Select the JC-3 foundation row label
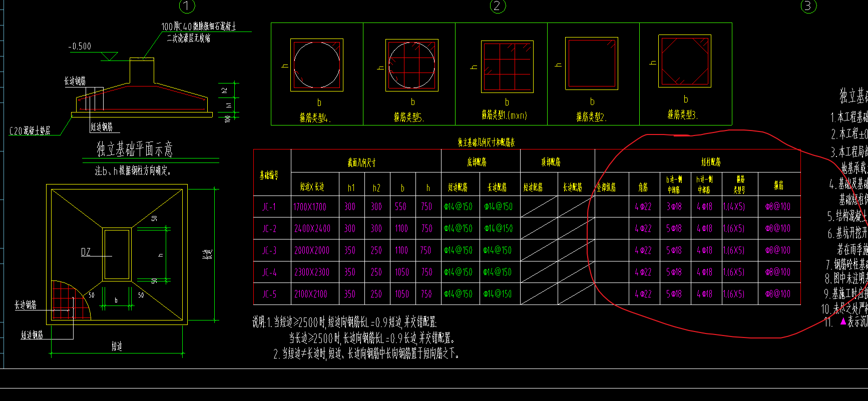 [x=269, y=250]
